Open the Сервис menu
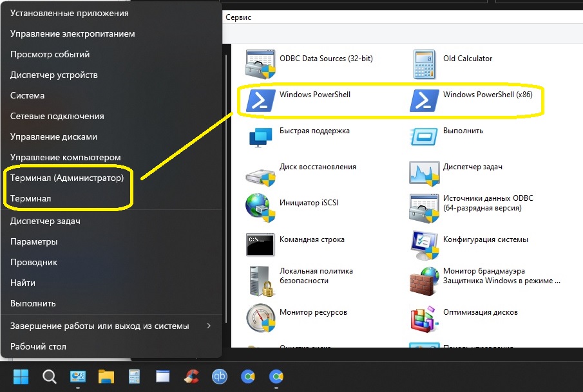 (238, 17)
